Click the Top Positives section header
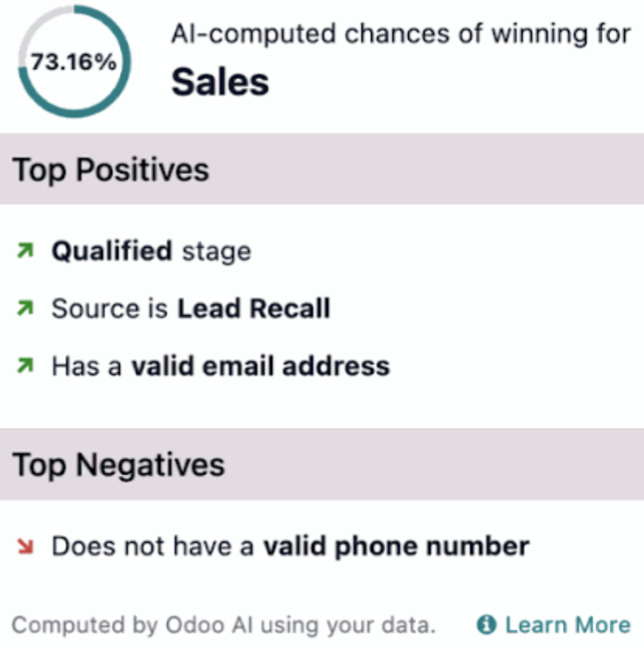The height and width of the screenshot is (649, 644). coord(111,170)
